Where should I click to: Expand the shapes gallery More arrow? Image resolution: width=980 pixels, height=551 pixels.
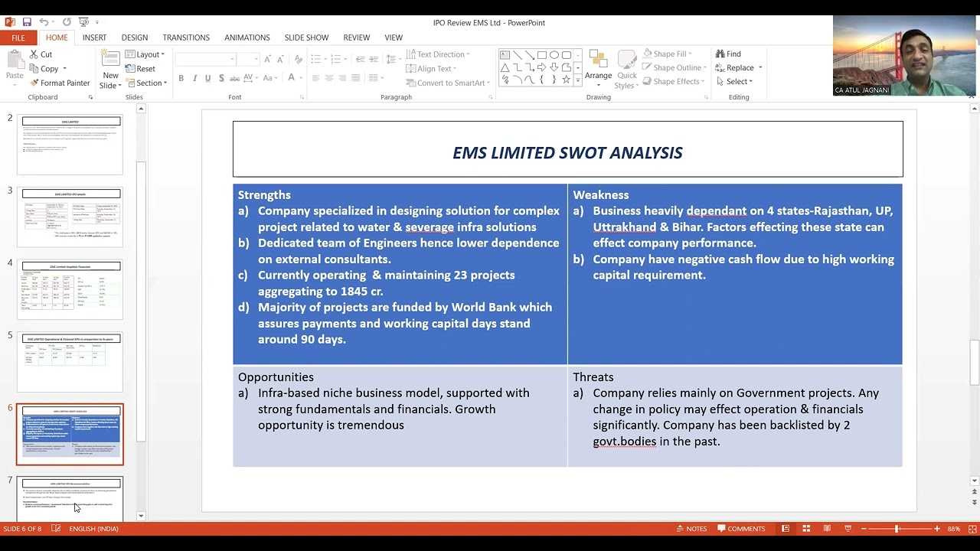point(578,80)
